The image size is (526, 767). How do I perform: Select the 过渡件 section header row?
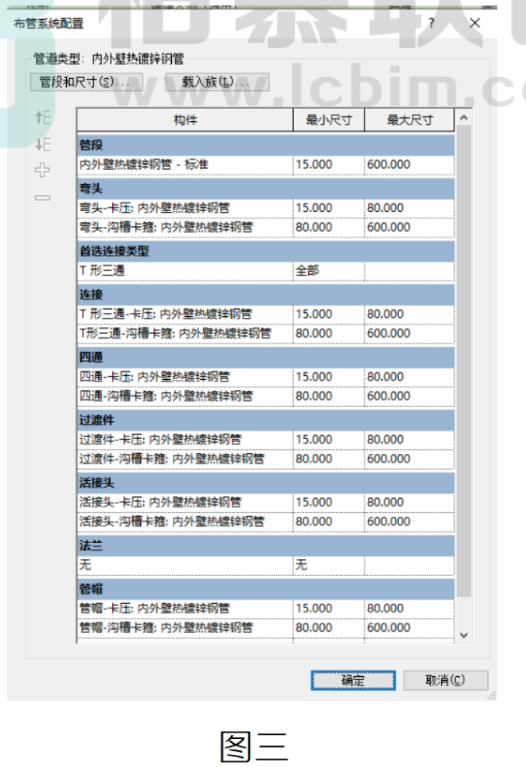[x=266, y=420]
